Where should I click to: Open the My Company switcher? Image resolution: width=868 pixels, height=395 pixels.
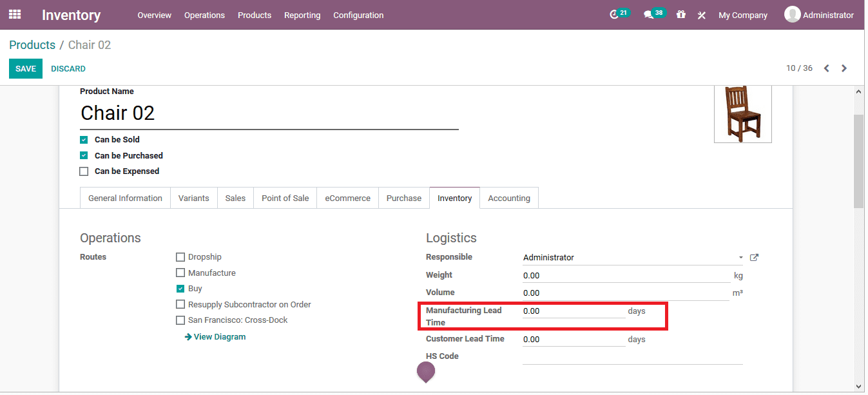(x=743, y=15)
